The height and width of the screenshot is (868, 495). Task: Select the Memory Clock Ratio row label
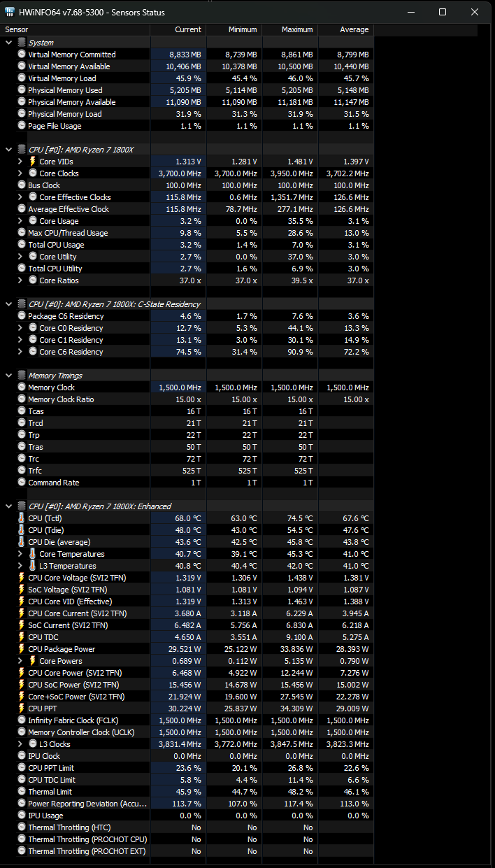61,399
